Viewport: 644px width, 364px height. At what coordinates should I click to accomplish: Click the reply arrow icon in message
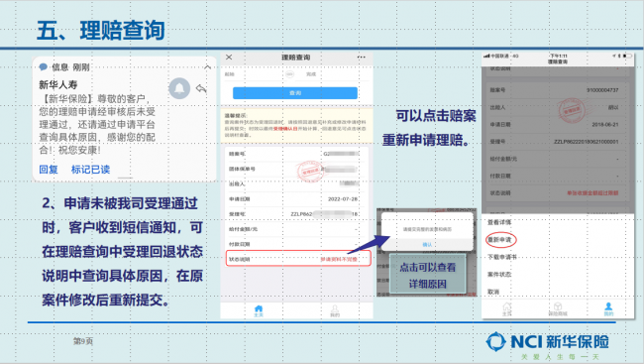point(201,88)
